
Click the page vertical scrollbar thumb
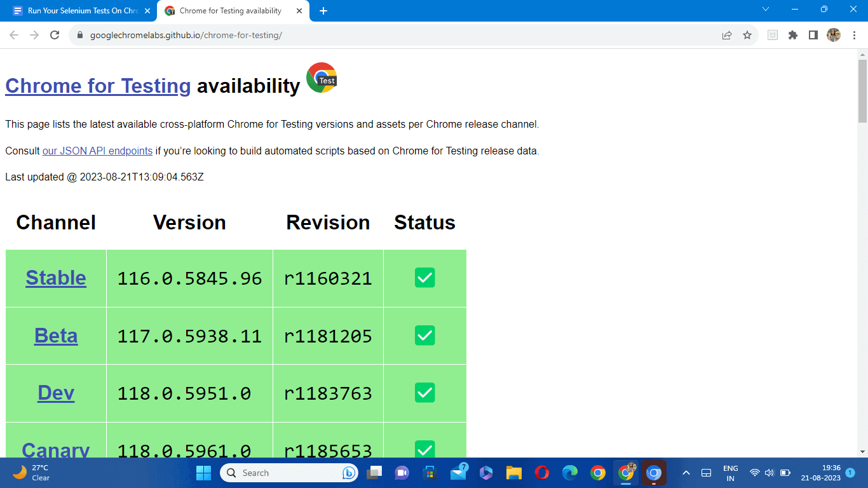click(862, 91)
